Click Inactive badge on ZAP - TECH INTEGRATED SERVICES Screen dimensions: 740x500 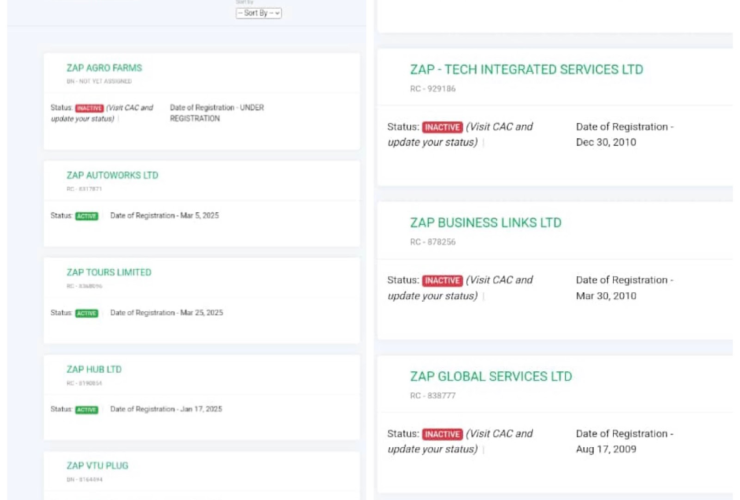442,127
